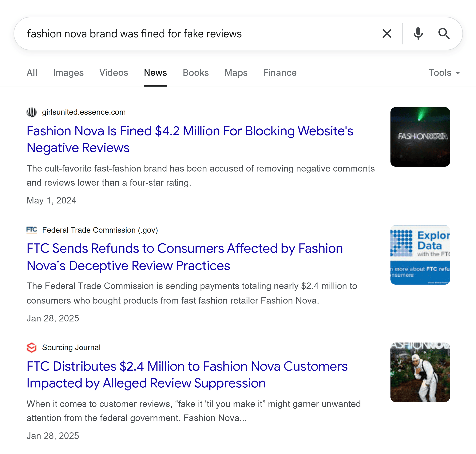Click the Fashion Nova logo thumbnail
This screenshot has height=454, width=476.
pyautogui.click(x=420, y=137)
